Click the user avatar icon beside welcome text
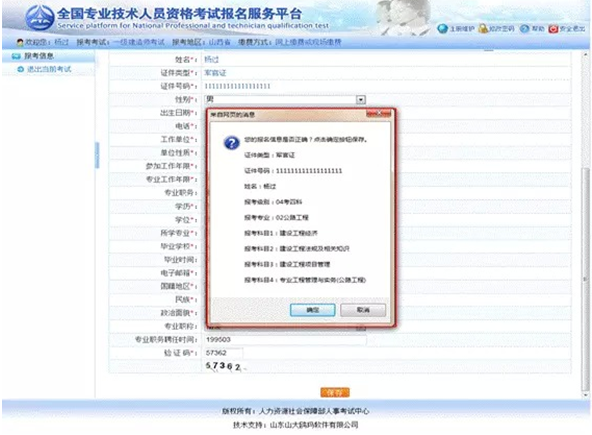 click(x=20, y=42)
